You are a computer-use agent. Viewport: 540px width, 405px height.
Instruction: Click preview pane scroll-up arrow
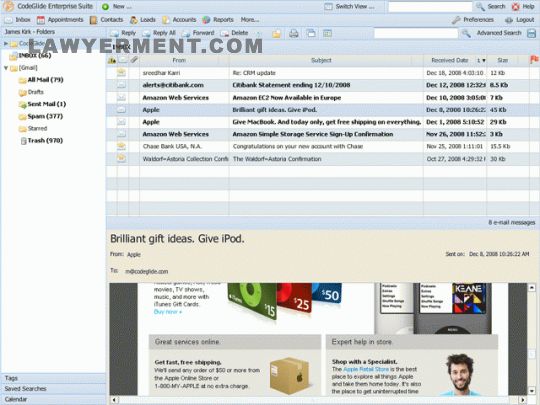pyautogui.click(x=531, y=288)
